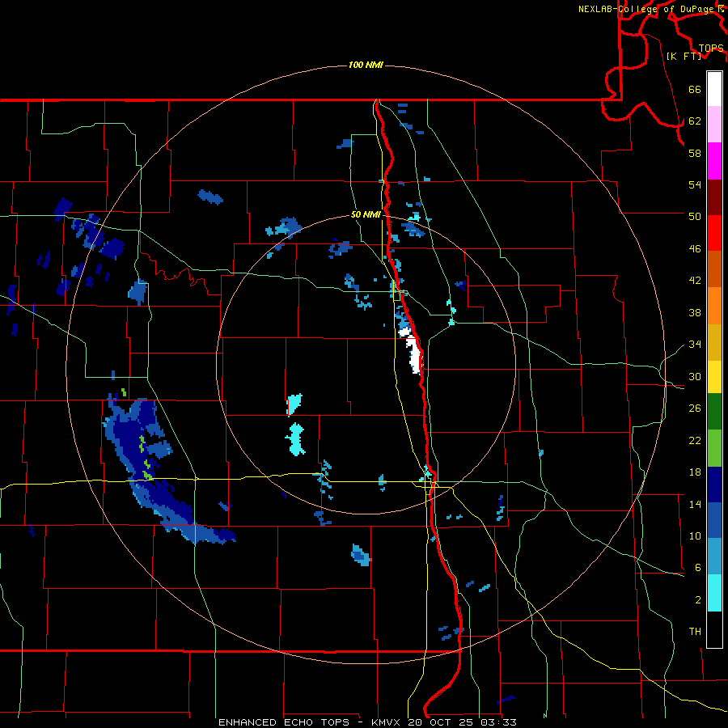Screen dimensions: 728x728
Task: Click the ENHANCED ECHO TOPS KMVX caption
Action: [x=367, y=722]
